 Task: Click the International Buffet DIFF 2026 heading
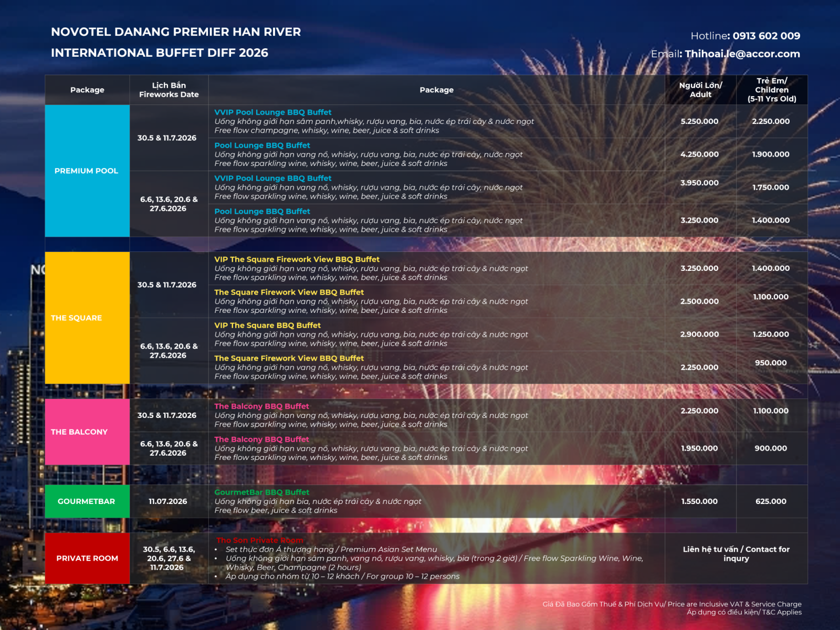point(160,53)
